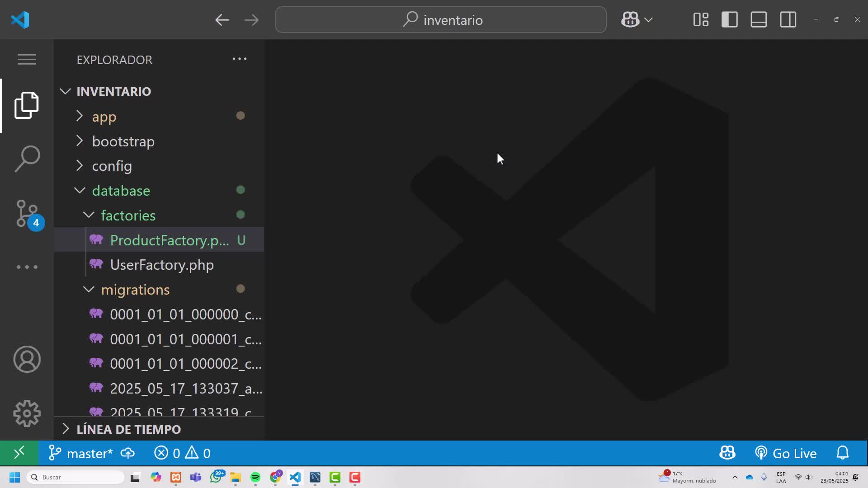This screenshot has width=868, height=488.
Task: Open Chrome from taskbar
Action: pos(276,477)
